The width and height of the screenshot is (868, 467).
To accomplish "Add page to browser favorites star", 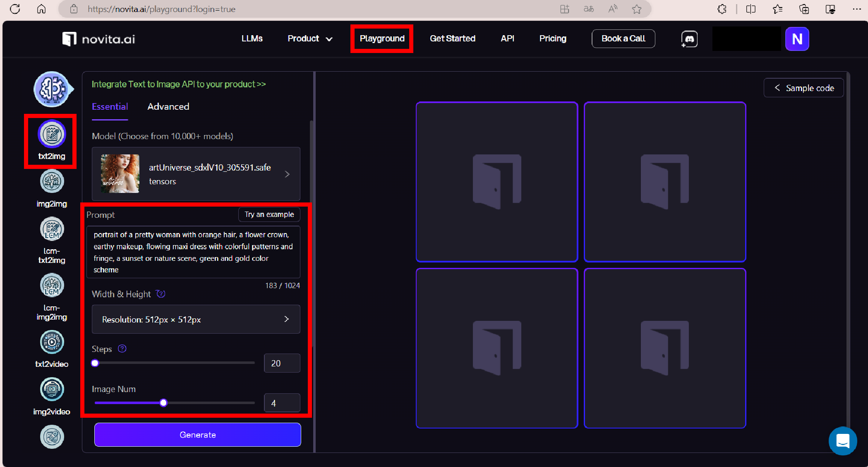I will (637, 9).
